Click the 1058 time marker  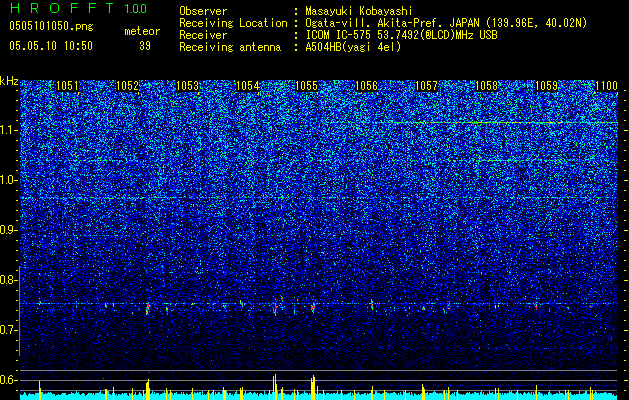(x=486, y=86)
